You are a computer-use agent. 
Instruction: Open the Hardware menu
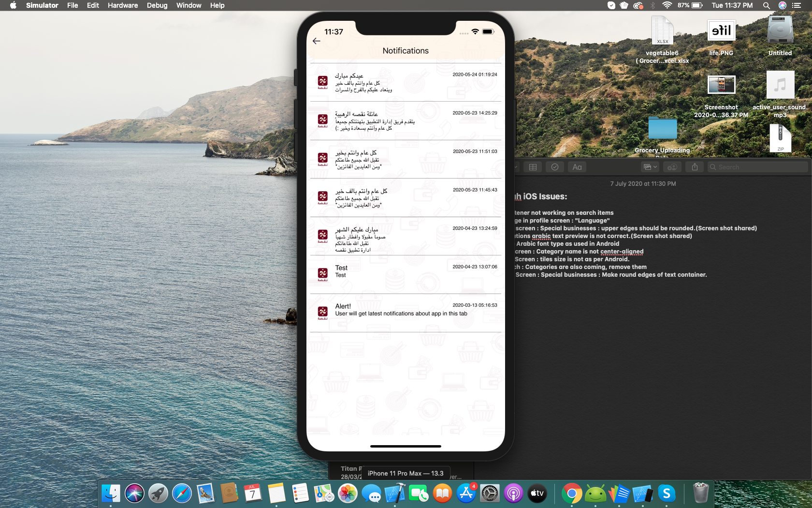click(122, 5)
